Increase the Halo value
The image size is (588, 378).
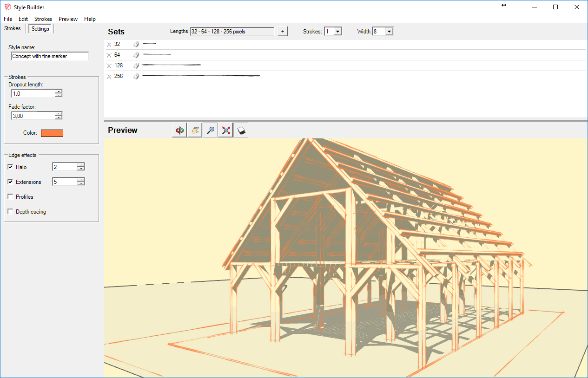(x=81, y=165)
